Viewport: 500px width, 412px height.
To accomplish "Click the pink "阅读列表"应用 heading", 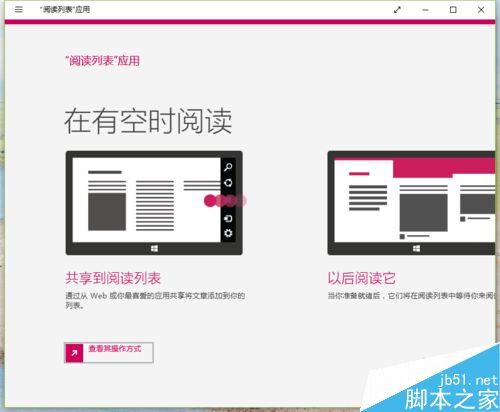I will [102, 61].
